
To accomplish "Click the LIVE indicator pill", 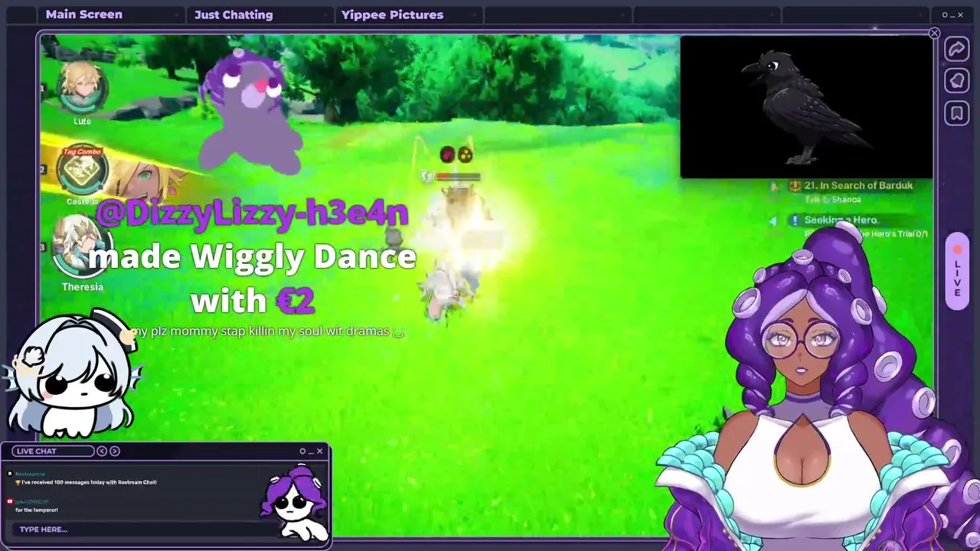I will pos(957,271).
